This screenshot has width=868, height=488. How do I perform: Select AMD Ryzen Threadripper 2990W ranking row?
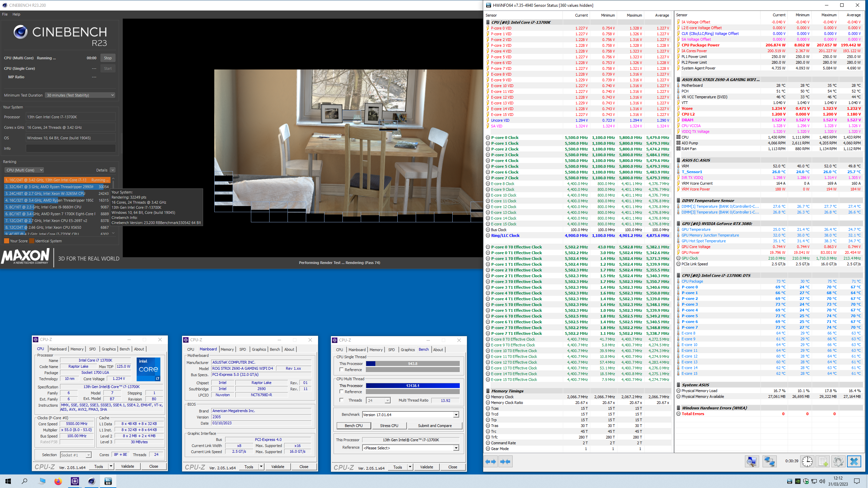click(57, 187)
